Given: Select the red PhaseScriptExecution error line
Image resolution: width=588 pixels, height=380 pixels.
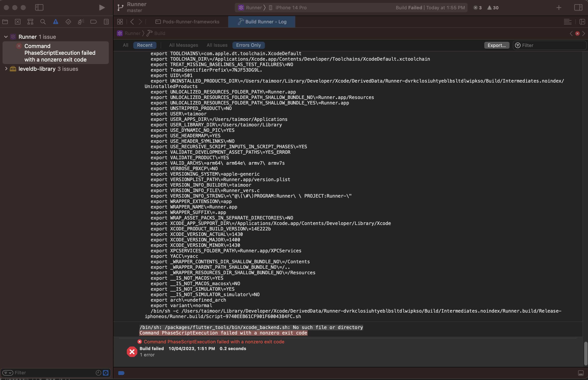Looking at the screenshot, I should click(x=214, y=342).
